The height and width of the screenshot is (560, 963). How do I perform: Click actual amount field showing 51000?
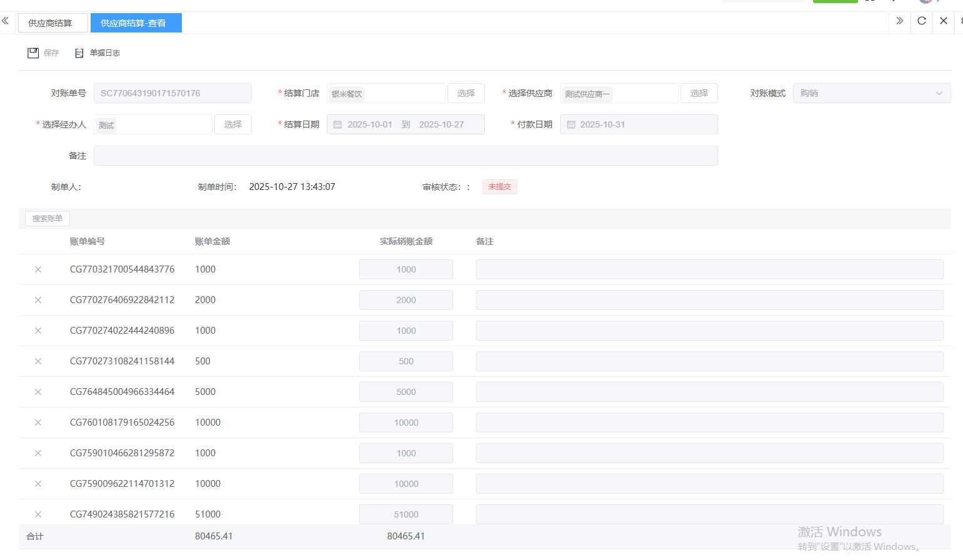tap(406, 514)
